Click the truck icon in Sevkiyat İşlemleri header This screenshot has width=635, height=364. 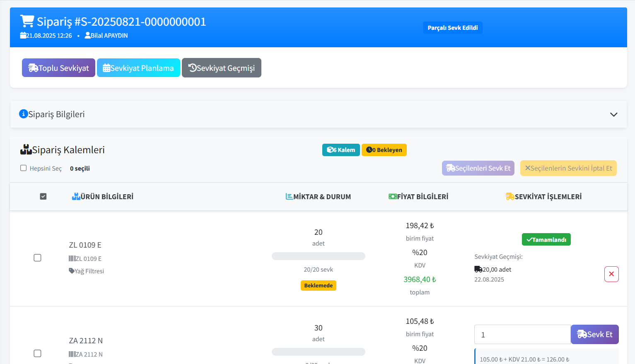coord(509,196)
